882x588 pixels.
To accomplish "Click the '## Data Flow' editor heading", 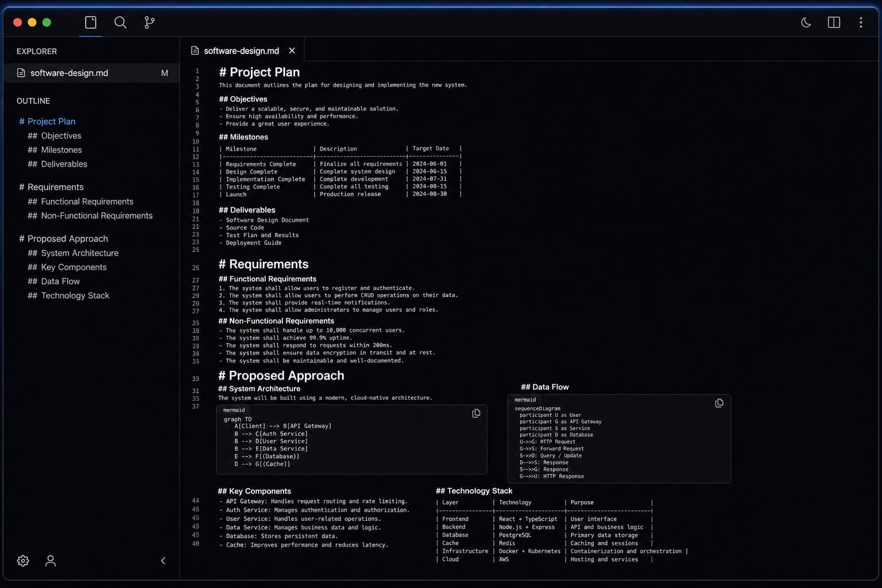I will [x=545, y=387].
